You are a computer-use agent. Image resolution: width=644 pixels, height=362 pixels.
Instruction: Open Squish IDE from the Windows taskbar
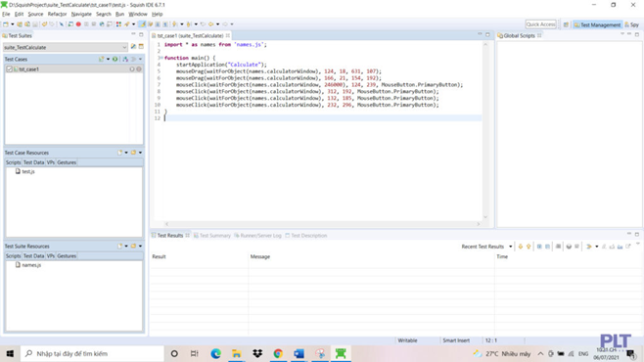tap(341, 353)
